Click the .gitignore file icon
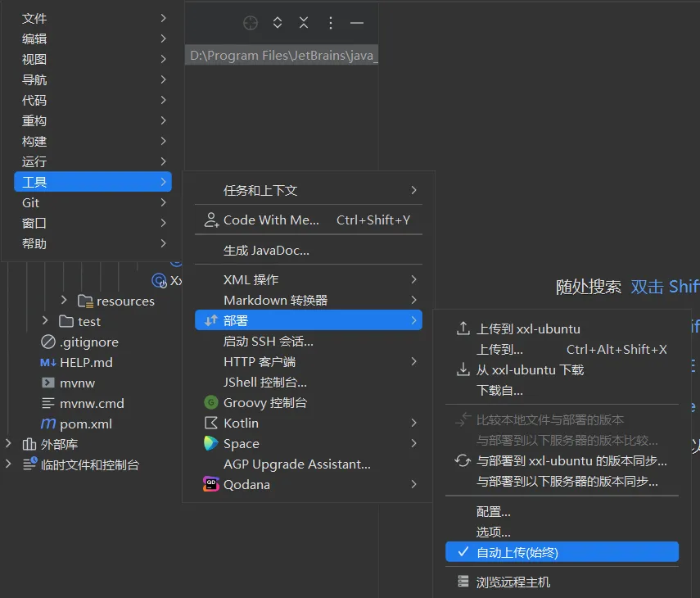This screenshot has height=598, width=700. click(x=48, y=342)
